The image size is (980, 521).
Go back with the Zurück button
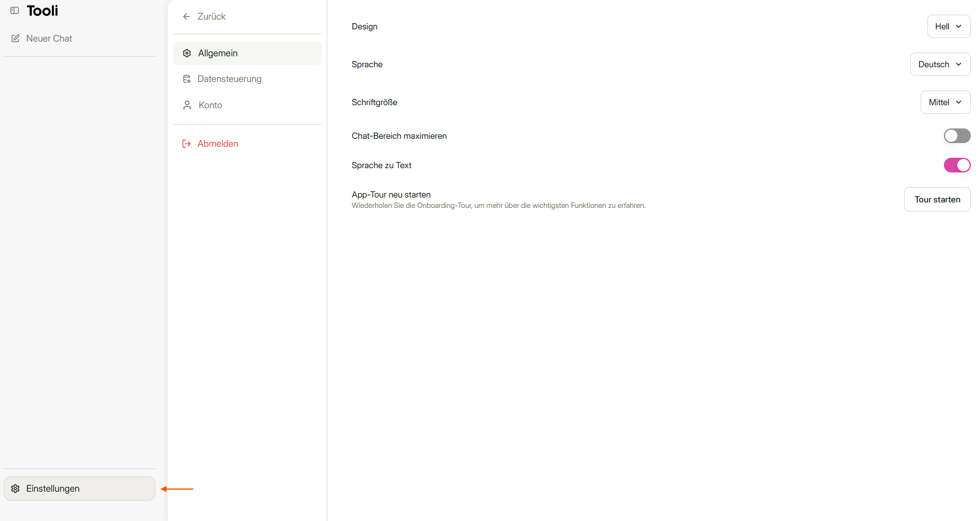204,17
